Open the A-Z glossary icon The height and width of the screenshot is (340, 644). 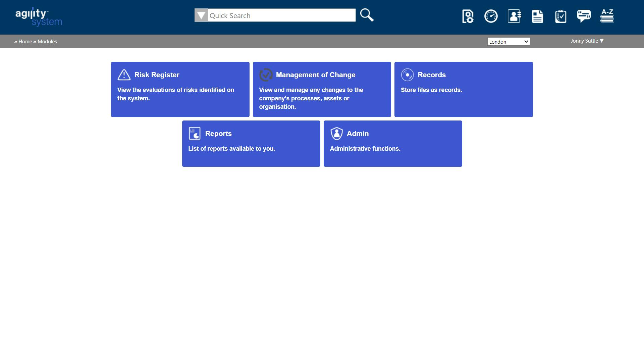click(607, 16)
